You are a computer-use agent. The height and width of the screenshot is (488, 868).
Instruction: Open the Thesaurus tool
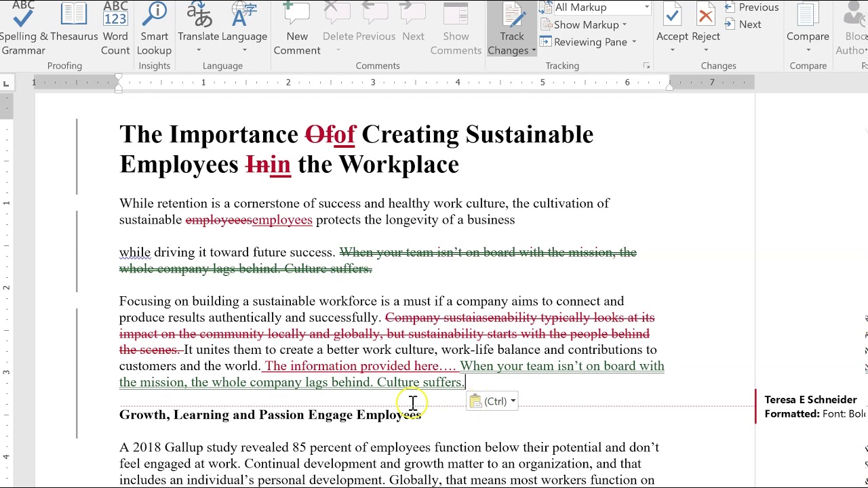pos(73,22)
